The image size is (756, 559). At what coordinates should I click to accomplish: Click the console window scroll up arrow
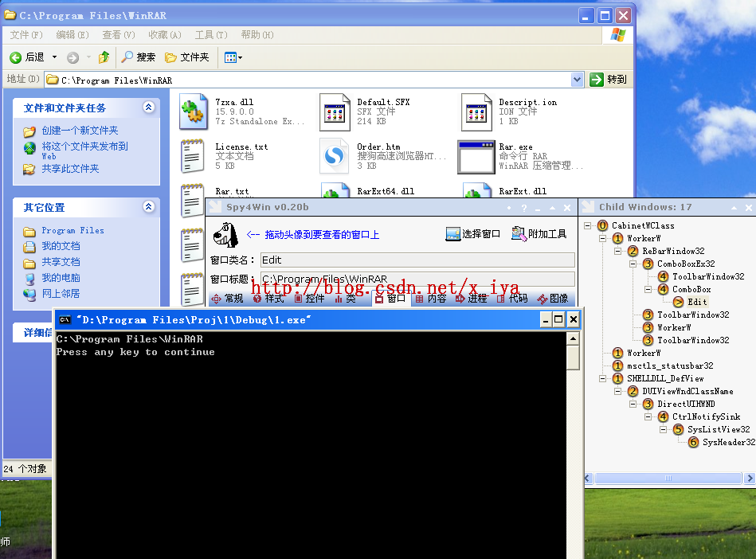[573, 338]
